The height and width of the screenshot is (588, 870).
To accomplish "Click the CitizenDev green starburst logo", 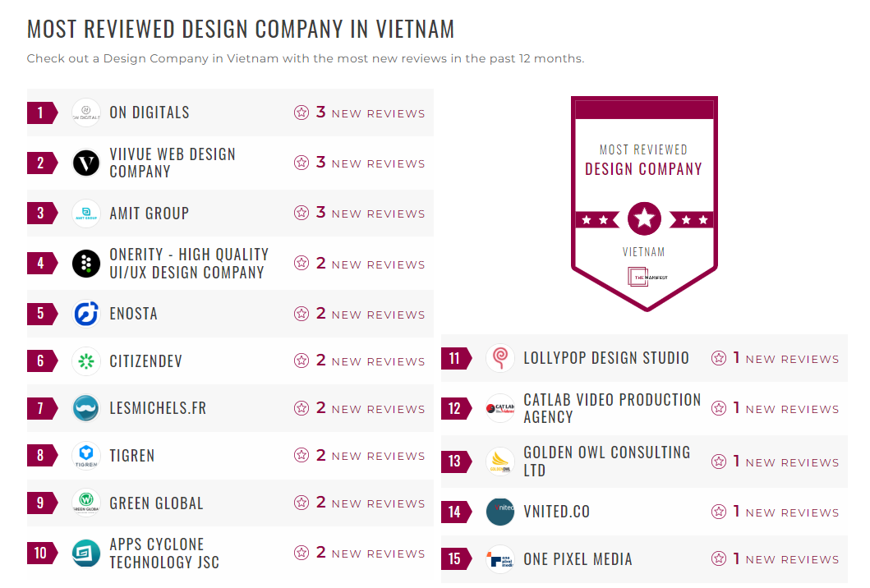I will (x=86, y=361).
